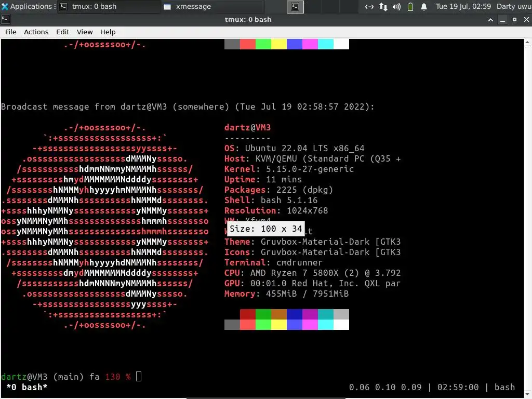This screenshot has width=532, height=399.
Task: Click the scrollbar up arrow of the terminal
Action: (528, 43)
